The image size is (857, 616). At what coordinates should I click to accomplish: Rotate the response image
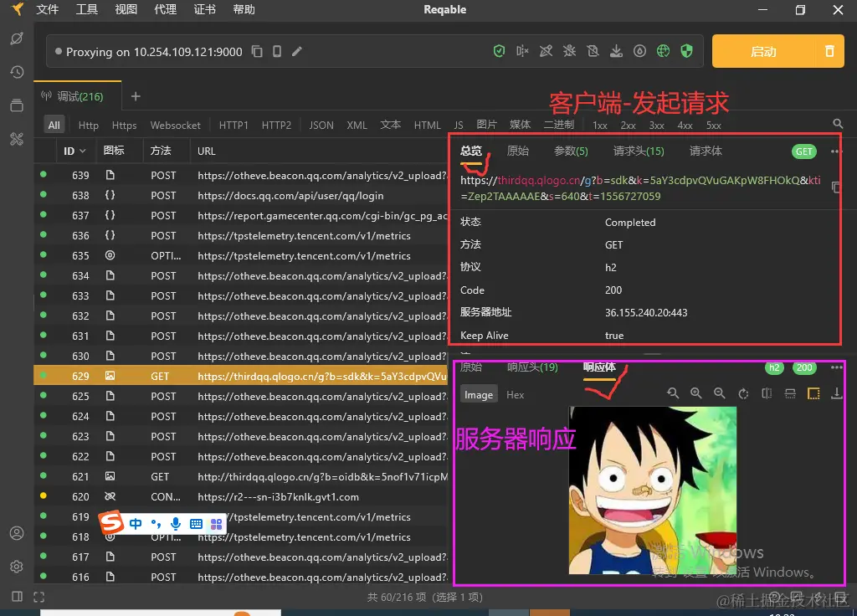click(x=743, y=393)
